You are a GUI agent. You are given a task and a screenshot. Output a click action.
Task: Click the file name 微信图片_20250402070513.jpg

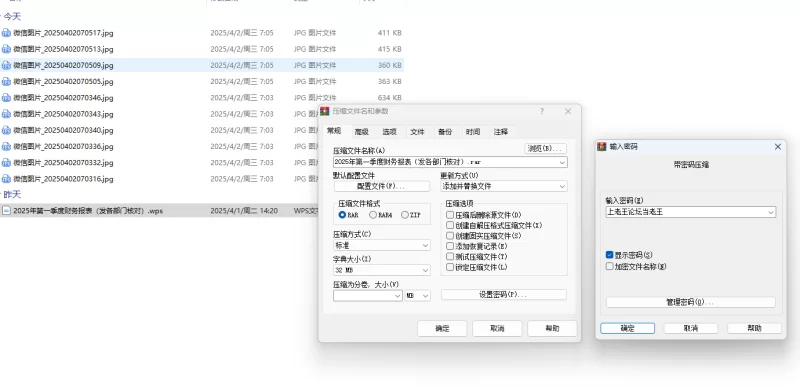click(63, 49)
